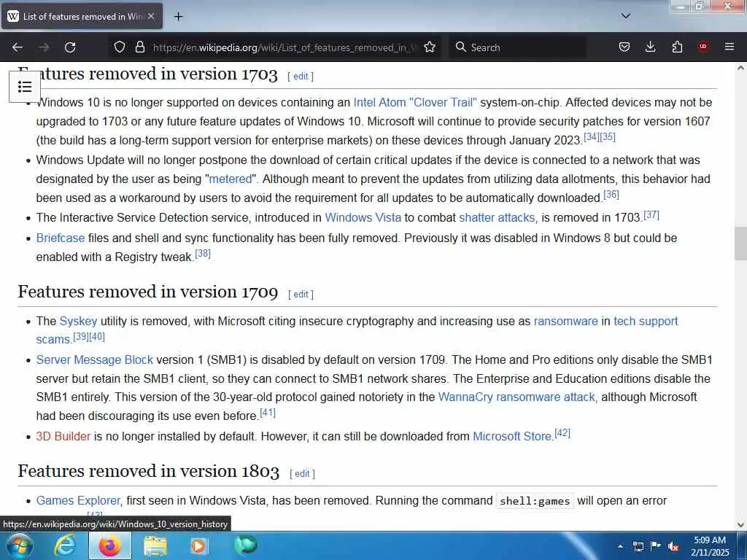This screenshot has width=747, height=560.
Task: Go back with the browser Back arrow
Action: pos(18,47)
